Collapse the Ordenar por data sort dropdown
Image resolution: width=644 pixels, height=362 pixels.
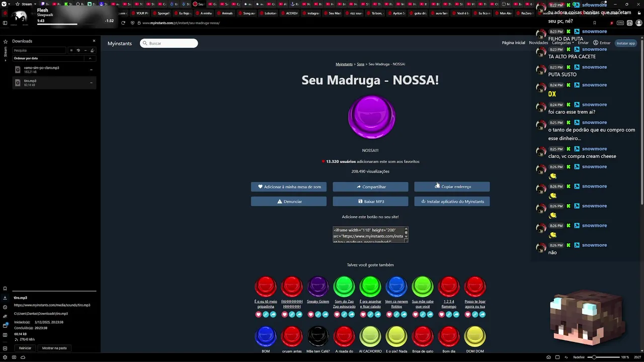[90, 58]
